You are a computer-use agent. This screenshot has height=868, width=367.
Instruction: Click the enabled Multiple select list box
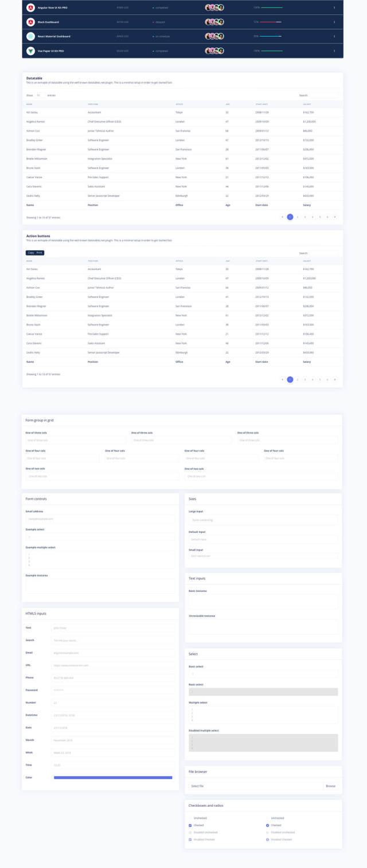tap(263, 714)
